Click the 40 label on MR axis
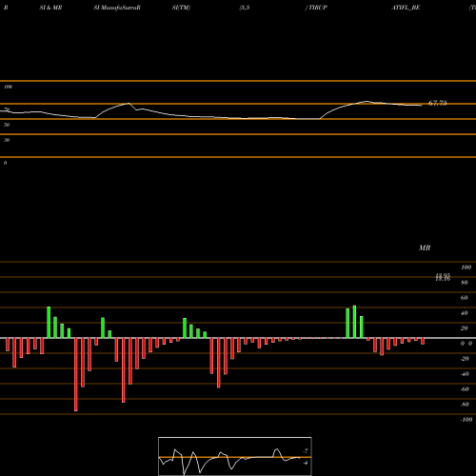 click(x=465, y=313)
